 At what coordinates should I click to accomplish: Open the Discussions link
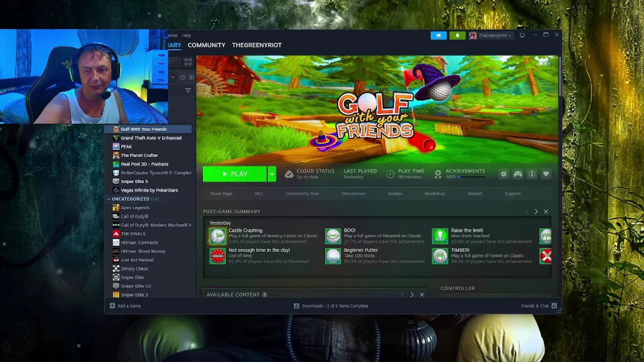353,194
